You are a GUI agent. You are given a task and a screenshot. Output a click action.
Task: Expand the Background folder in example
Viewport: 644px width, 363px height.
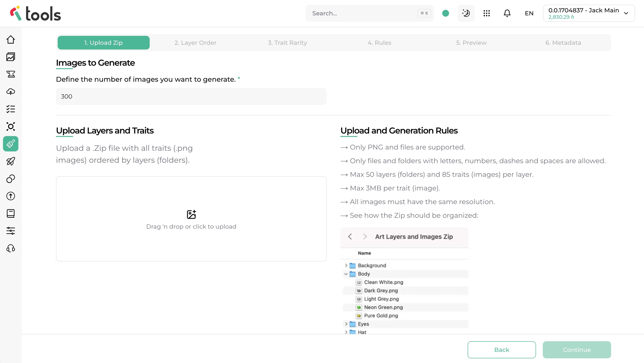point(346,265)
